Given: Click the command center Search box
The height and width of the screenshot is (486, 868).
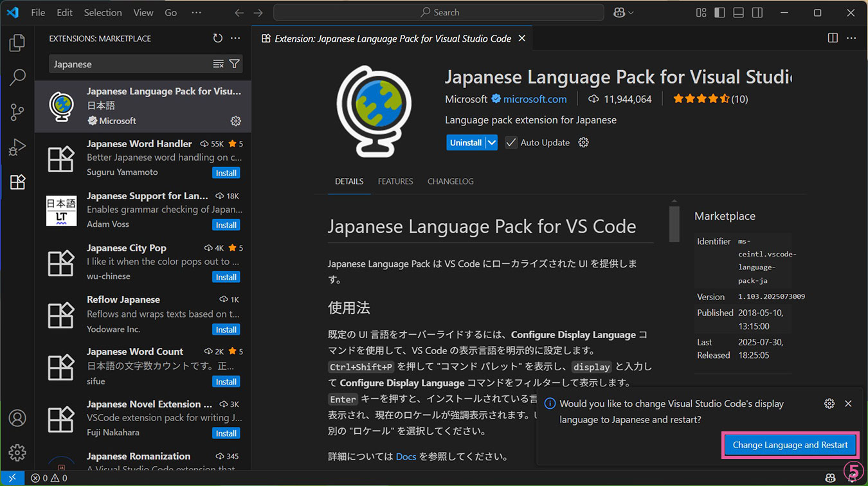Looking at the screenshot, I should (439, 12).
